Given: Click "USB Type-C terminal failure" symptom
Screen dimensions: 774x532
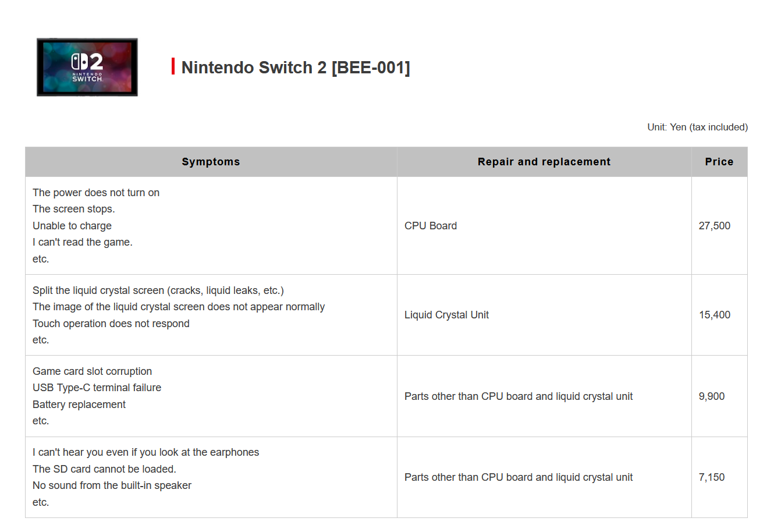Looking at the screenshot, I should pyautogui.click(x=97, y=388).
